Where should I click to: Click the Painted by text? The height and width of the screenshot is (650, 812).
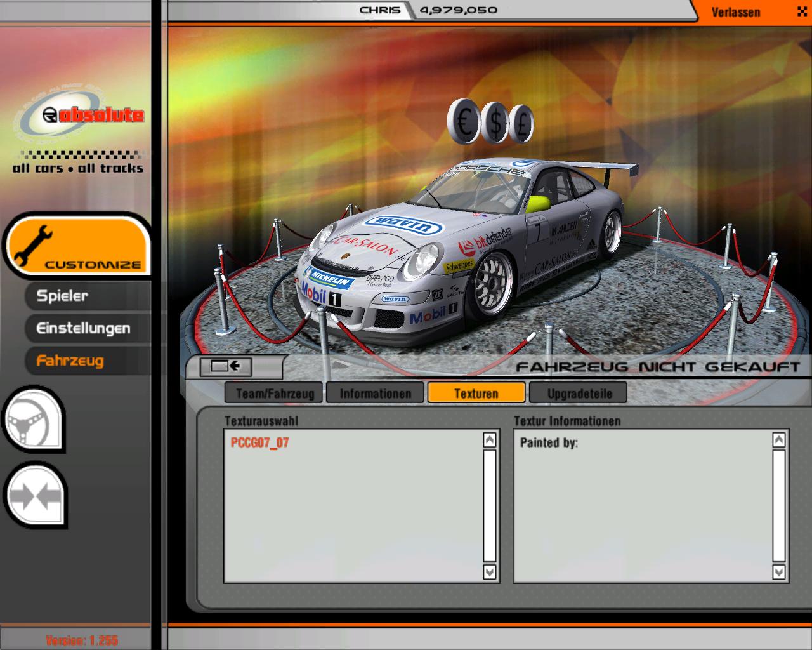[x=549, y=442]
